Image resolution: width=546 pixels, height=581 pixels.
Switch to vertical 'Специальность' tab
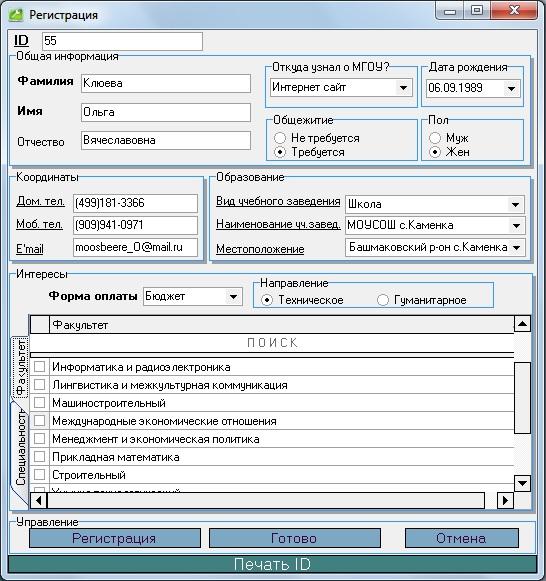point(20,448)
